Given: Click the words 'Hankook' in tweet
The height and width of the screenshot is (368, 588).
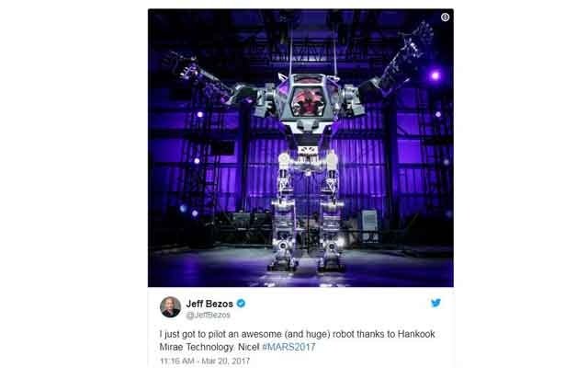Looking at the screenshot, I should (x=416, y=334).
